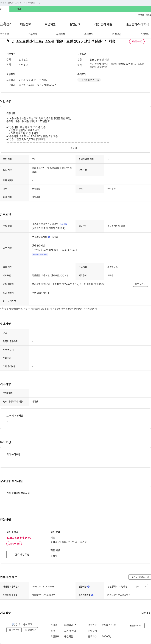151x644 pixels.
Task: Switch to the 기업 tab
Action: [19, 9]
